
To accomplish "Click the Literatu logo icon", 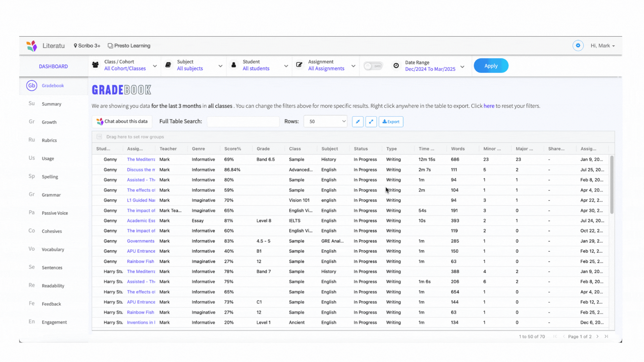I will pyautogui.click(x=32, y=46).
